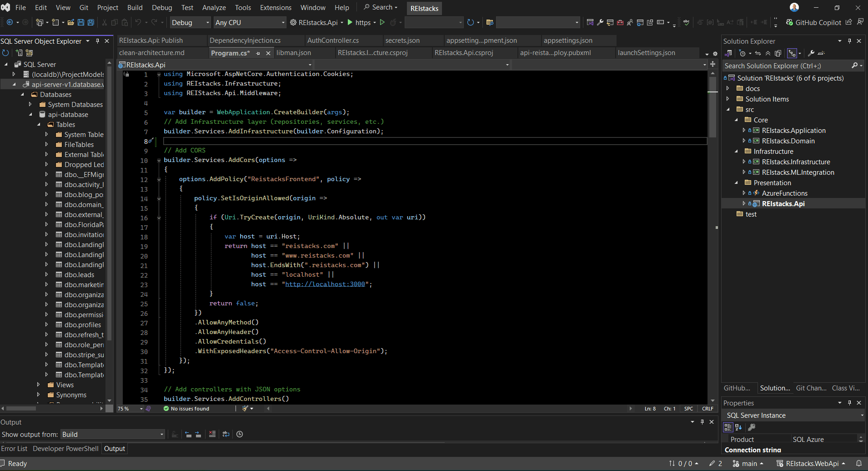Image resolution: width=868 pixels, height=471 pixels.
Task: Open the 75 % zoom level dropdown
Action: 130,409
